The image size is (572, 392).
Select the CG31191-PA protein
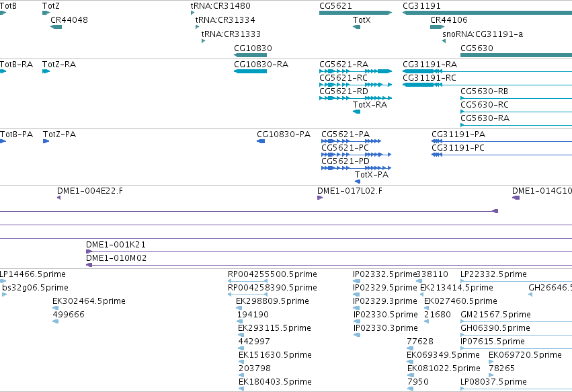pos(501,141)
